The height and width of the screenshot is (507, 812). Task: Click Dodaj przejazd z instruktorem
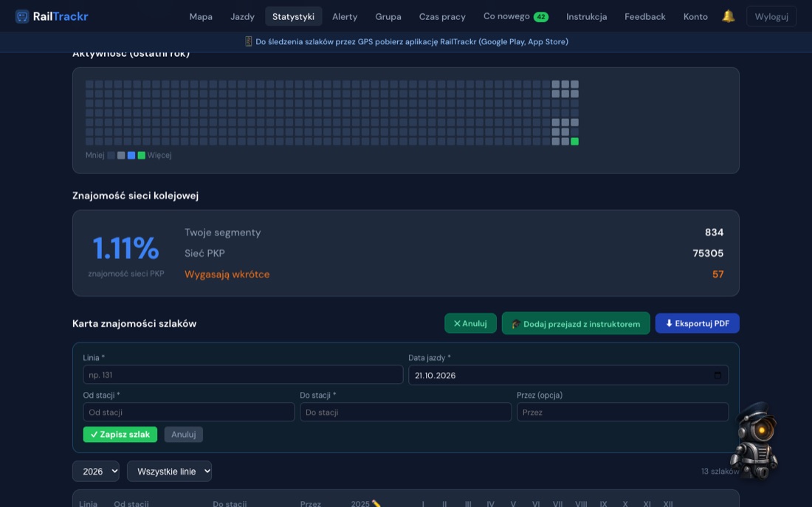(575, 324)
